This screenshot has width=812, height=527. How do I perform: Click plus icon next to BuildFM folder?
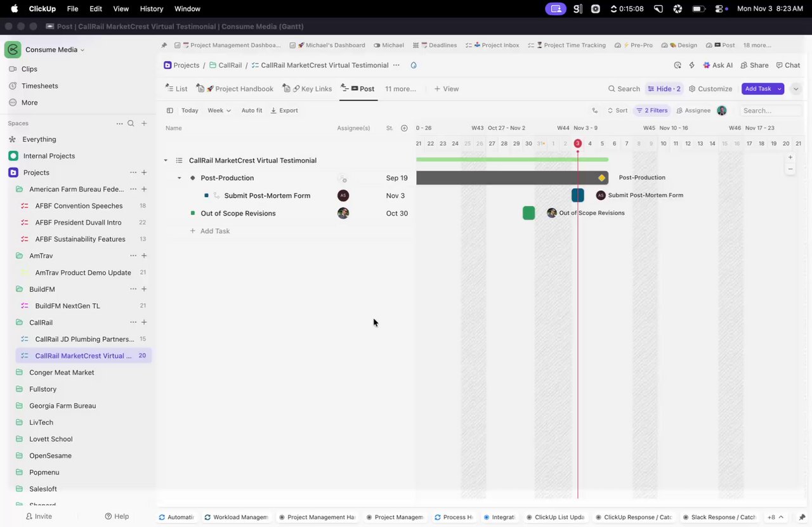(x=144, y=289)
